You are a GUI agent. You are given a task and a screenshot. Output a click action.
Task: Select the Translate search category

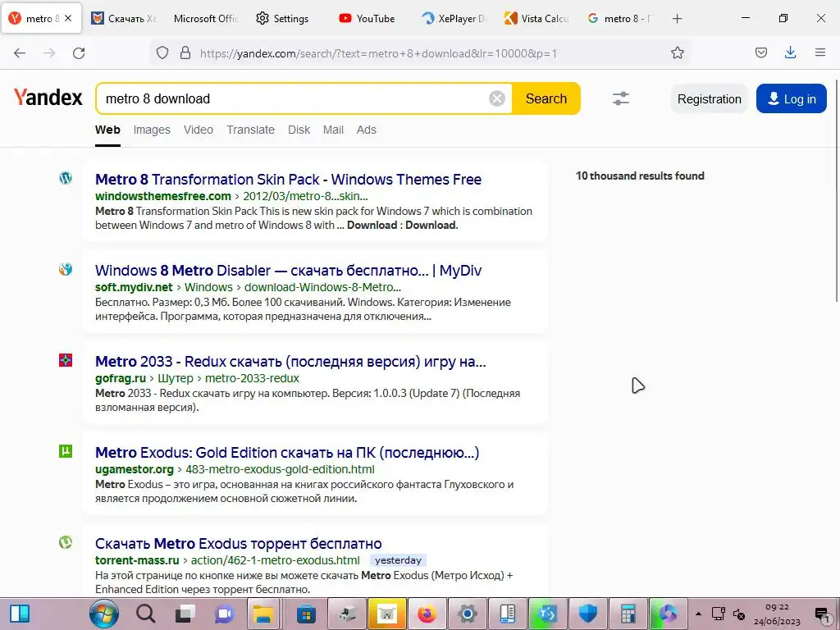(250, 130)
